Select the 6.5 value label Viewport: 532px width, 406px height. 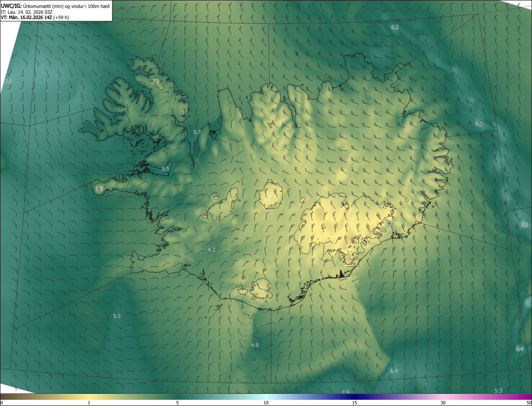[x=479, y=123]
